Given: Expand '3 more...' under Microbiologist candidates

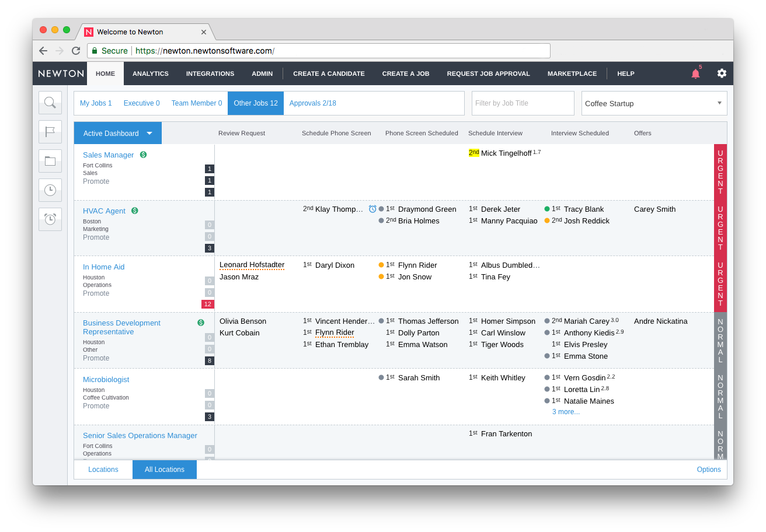Looking at the screenshot, I should pyautogui.click(x=566, y=412).
